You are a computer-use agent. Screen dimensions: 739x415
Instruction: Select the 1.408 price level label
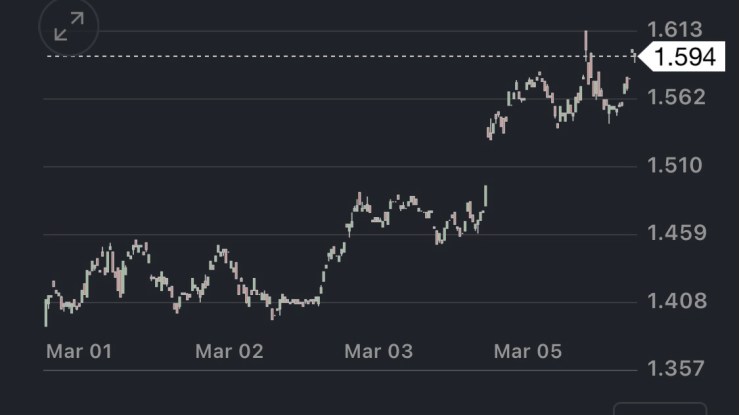pyautogui.click(x=675, y=301)
